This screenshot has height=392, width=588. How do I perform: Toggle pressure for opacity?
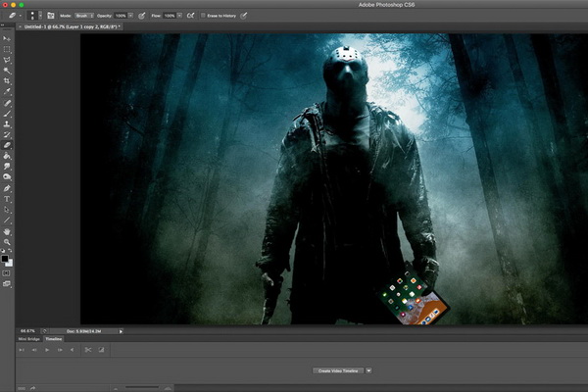pyautogui.click(x=142, y=16)
